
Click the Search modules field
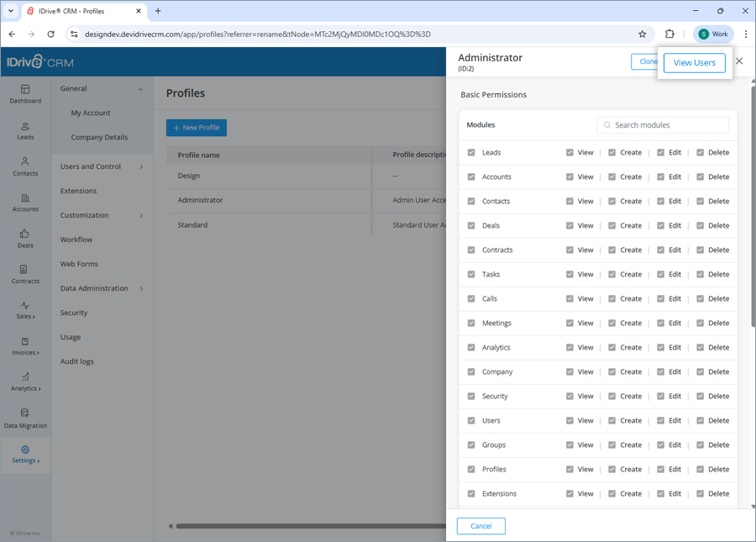point(663,124)
